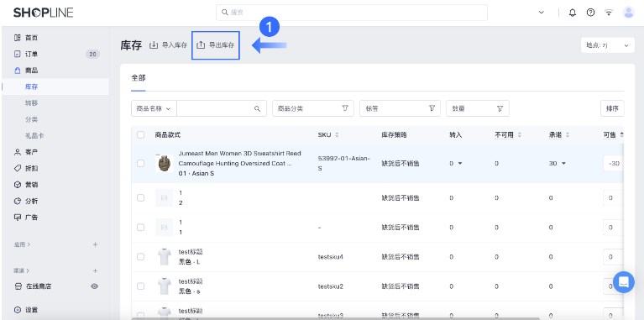Viewport: 644px width, 320px height.
Task: Click the export inventory upload icon
Action: [201, 45]
